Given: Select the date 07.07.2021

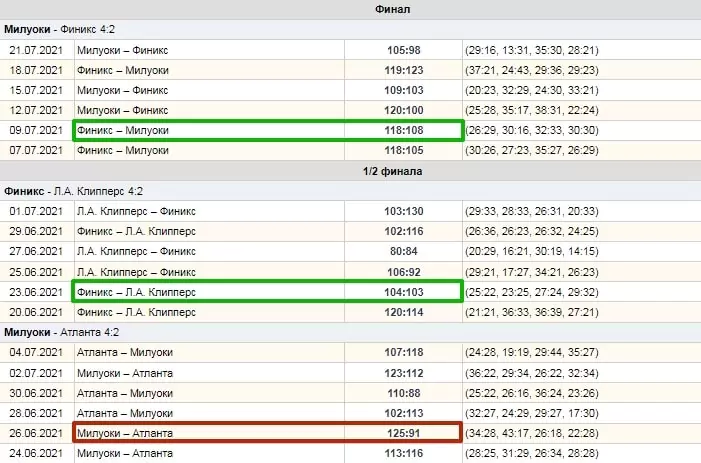Looking at the screenshot, I should [x=36, y=150].
